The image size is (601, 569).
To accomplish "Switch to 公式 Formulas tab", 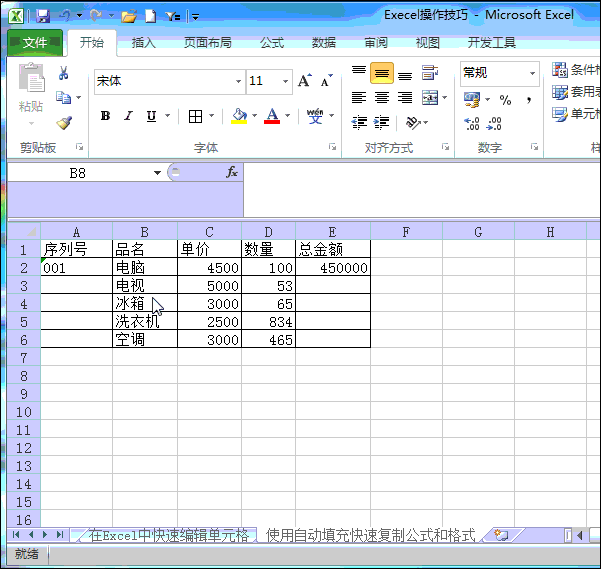I will [x=272, y=43].
